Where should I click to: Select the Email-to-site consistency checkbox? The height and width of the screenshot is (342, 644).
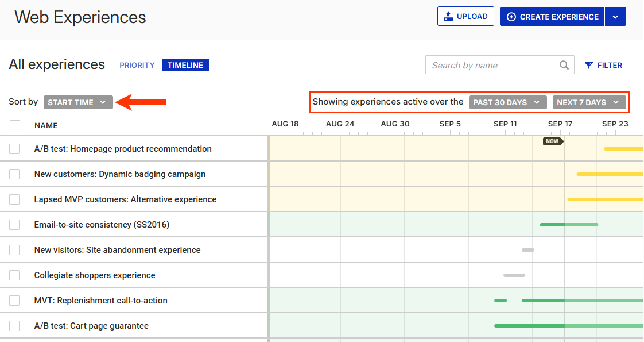14,225
